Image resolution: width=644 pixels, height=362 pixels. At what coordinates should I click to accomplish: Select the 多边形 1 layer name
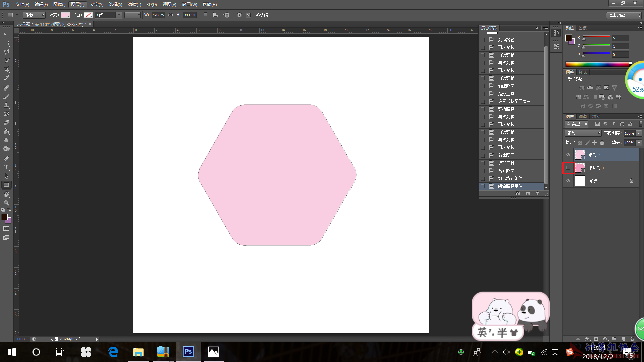(596, 168)
